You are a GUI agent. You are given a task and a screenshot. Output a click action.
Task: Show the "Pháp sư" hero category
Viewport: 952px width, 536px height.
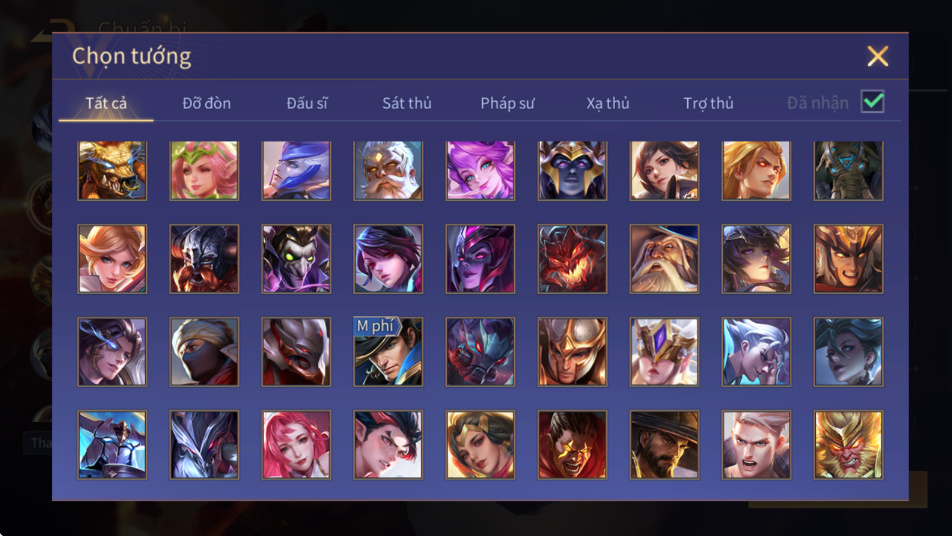click(507, 103)
